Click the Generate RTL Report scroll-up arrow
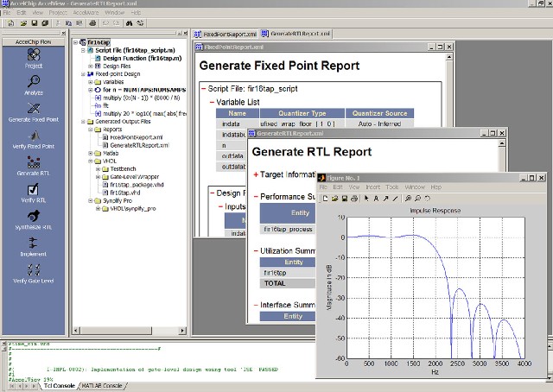The image size is (553, 392). coord(501,143)
